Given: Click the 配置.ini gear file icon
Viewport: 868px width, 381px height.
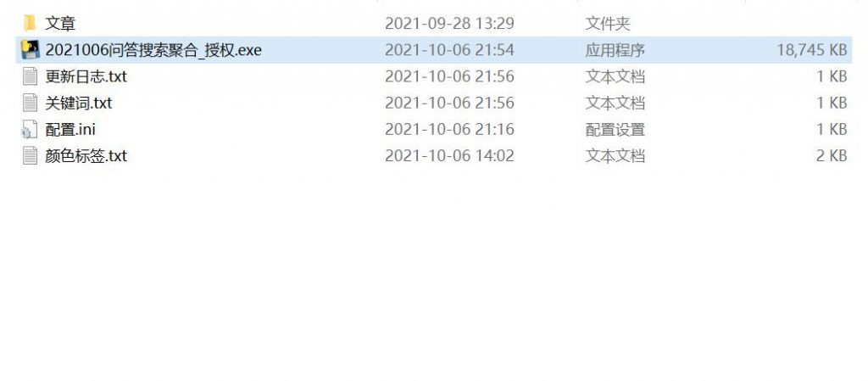Looking at the screenshot, I should click(30, 130).
